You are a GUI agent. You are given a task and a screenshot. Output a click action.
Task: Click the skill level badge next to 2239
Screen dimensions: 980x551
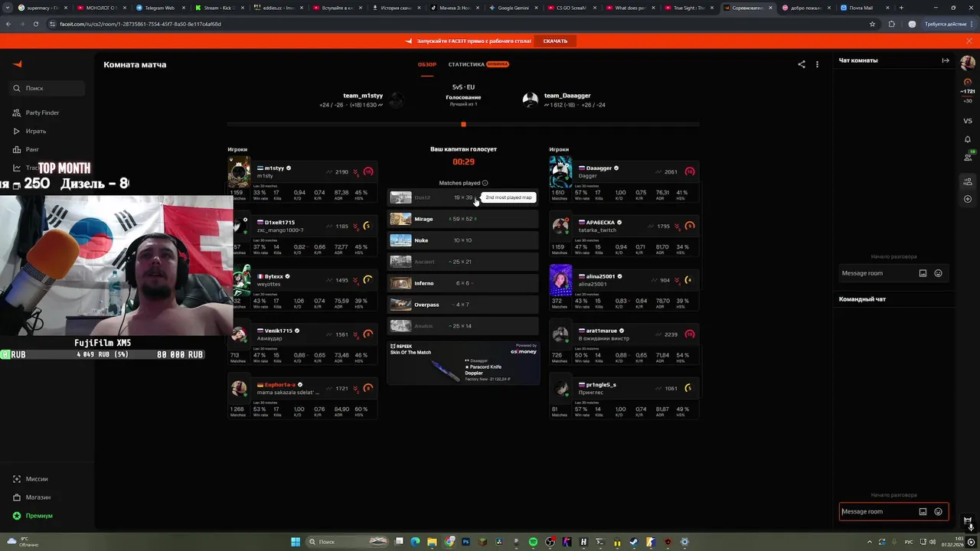pos(690,334)
